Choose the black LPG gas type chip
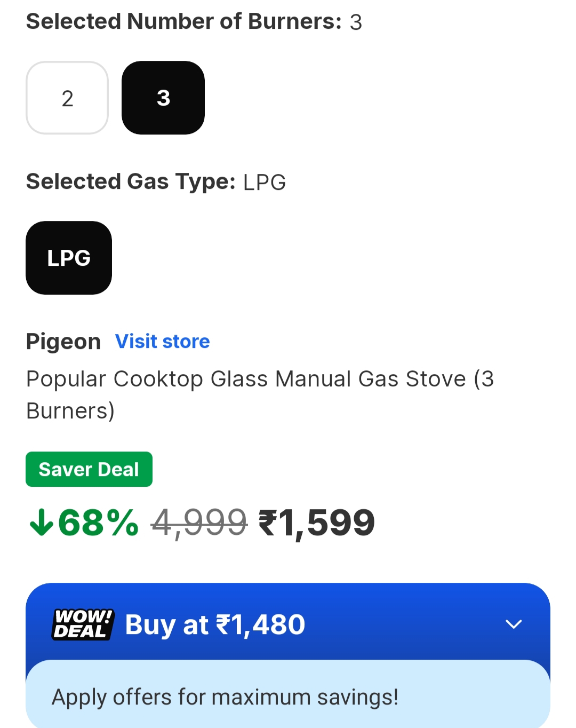Screen dimensions: 576x728 pos(69,258)
